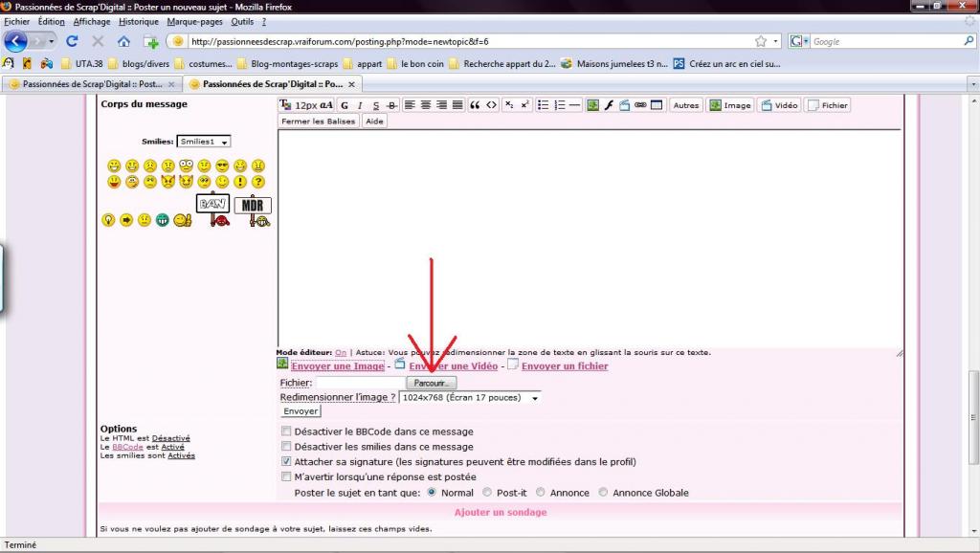Toggle editor mode On link
This screenshot has width=980, height=553.
(340, 352)
